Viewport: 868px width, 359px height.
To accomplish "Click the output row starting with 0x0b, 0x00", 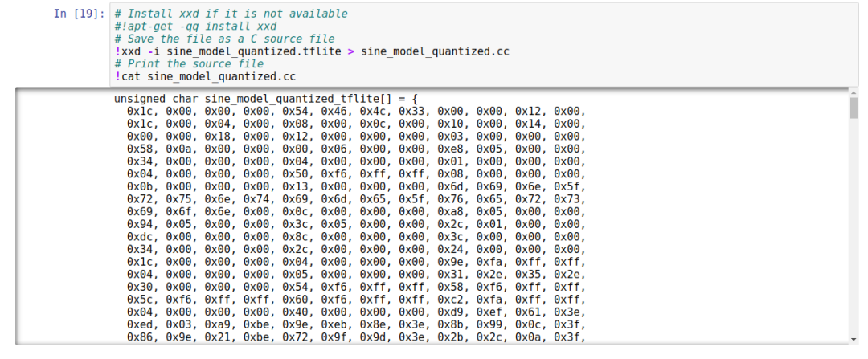I will coord(356,186).
